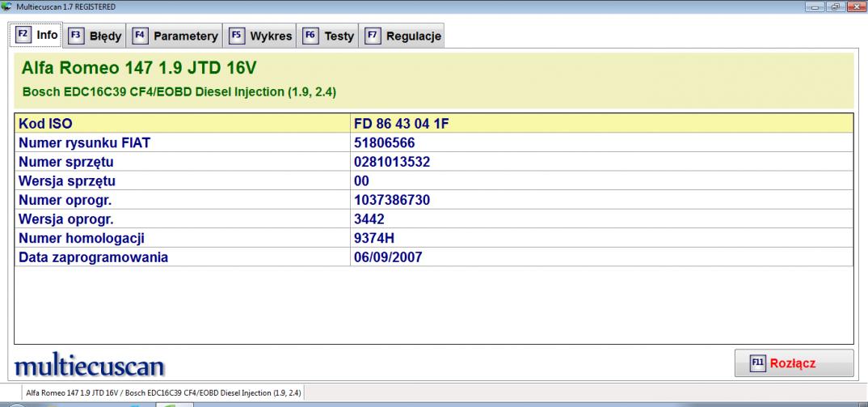Click the Rozłącz disconnect button

tap(794, 364)
